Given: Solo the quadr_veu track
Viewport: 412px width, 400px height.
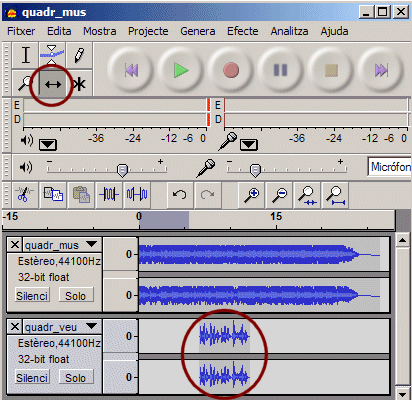Looking at the screenshot, I should click(x=76, y=378).
